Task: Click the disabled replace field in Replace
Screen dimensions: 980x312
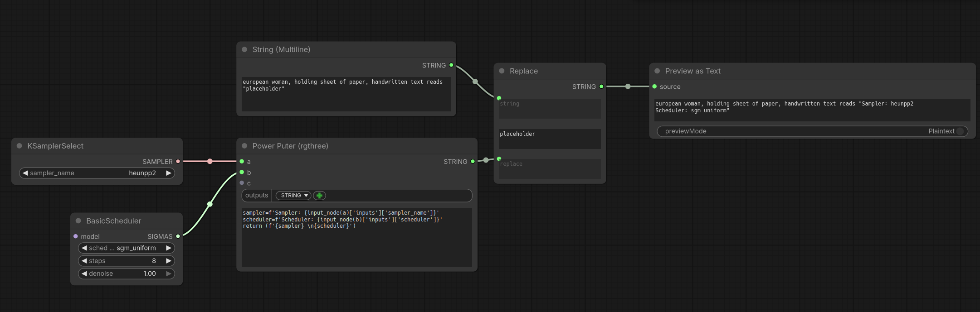Action: point(550,168)
